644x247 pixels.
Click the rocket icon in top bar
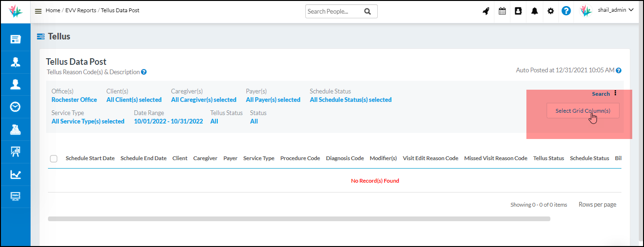[x=486, y=11]
